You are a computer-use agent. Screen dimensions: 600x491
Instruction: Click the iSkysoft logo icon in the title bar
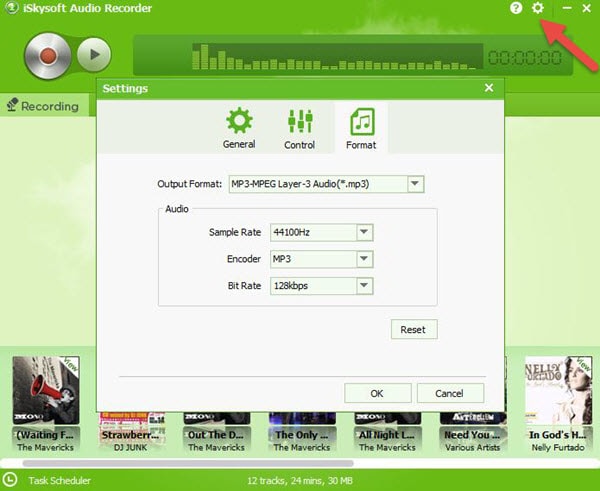tap(11, 8)
